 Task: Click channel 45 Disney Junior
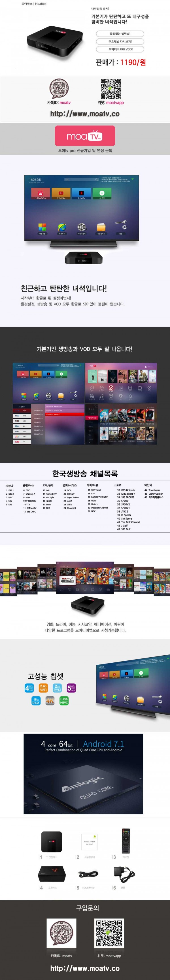coord(154,494)
